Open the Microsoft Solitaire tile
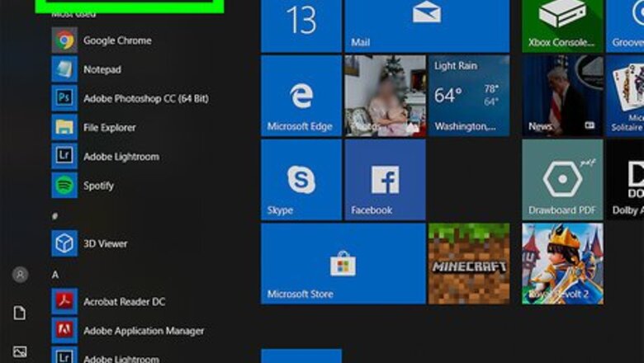Viewport: 644px width, 363px height. [x=625, y=96]
